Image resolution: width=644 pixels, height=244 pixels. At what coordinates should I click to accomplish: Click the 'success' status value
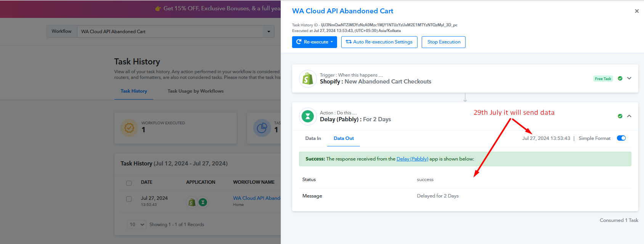[x=425, y=180]
